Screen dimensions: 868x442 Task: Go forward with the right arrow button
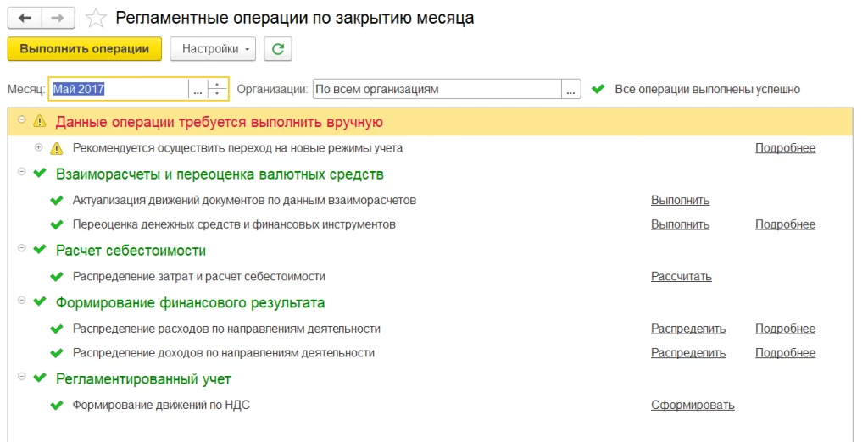click(58, 19)
